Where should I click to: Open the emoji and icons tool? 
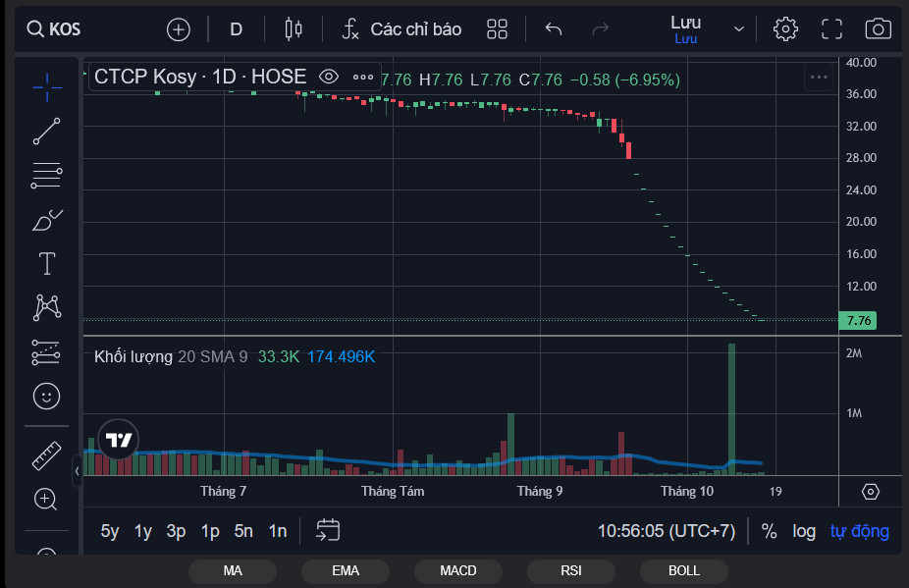pyautogui.click(x=47, y=397)
